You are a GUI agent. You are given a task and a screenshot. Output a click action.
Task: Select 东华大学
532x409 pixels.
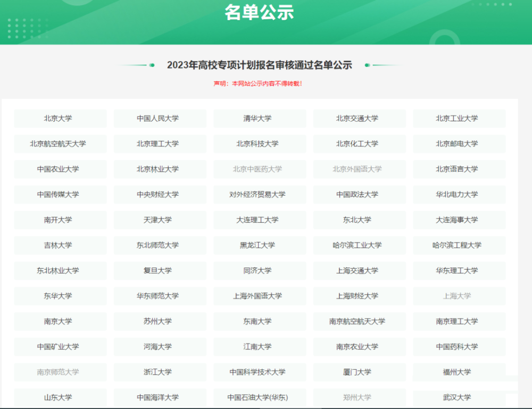tap(61, 296)
